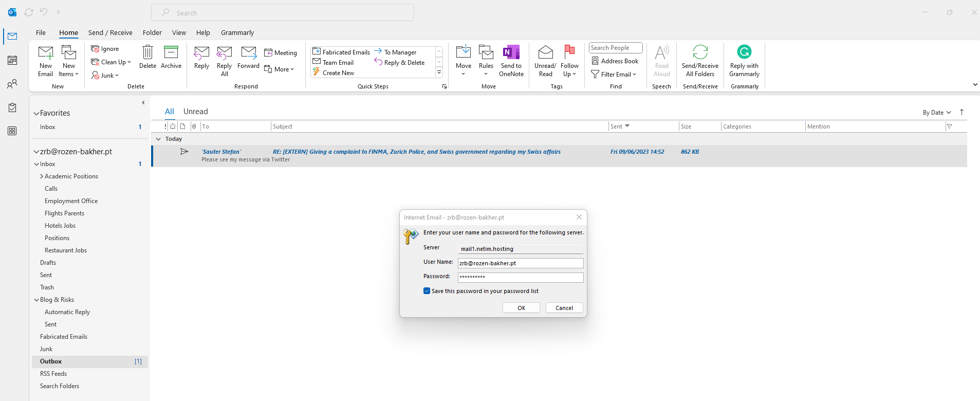
Task: Collapse the zrb@rozen-bakher.pt account tree
Action: pyautogui.click(x=36, y=152)
